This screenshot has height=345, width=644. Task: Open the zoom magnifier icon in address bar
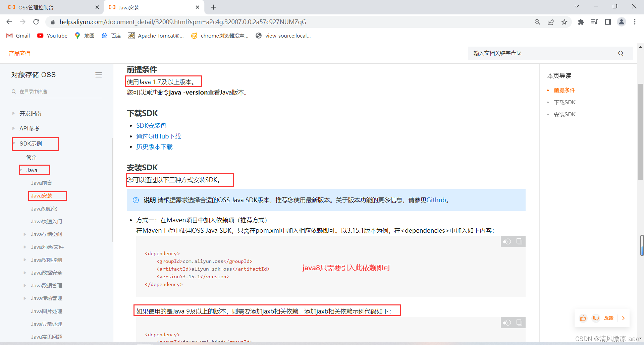pyautogui.click(x=537, y=22)
